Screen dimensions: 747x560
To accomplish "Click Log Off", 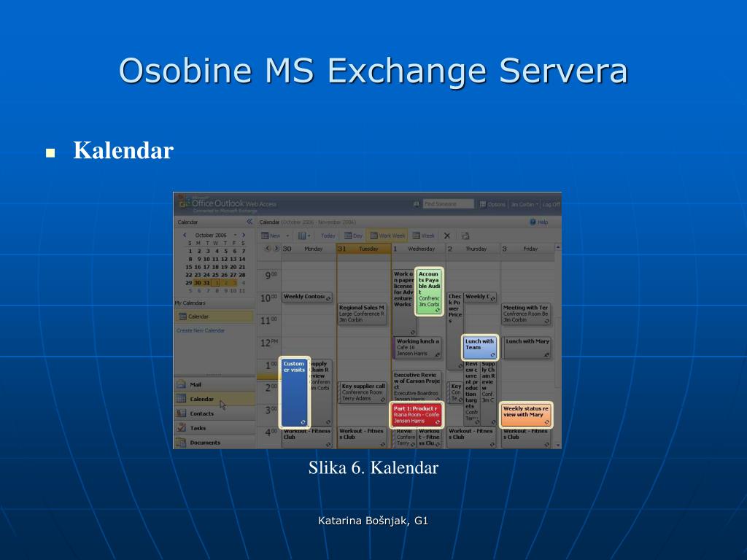I will pos(551,204).
